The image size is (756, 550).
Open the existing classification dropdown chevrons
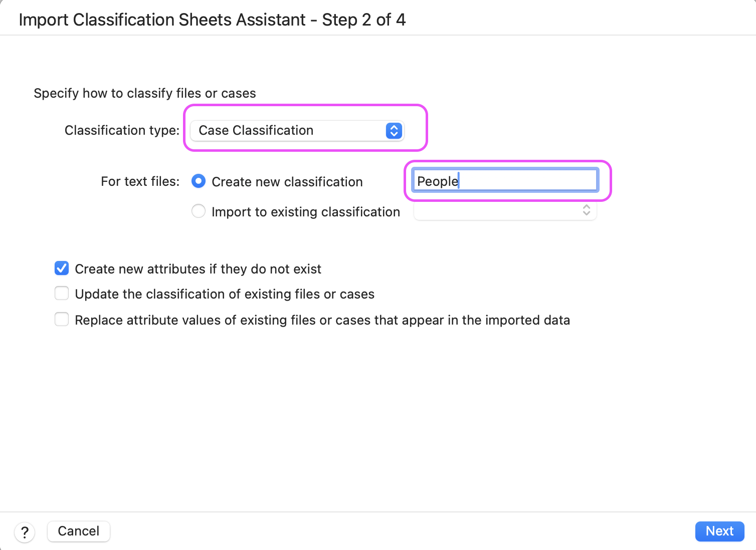(x=586, y=210)
